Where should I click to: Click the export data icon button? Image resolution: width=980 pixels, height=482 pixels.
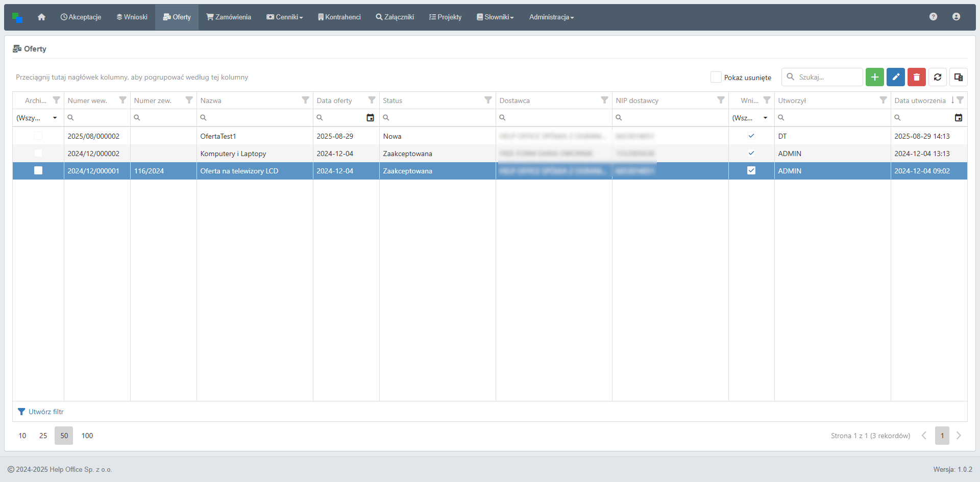(958, 77)
